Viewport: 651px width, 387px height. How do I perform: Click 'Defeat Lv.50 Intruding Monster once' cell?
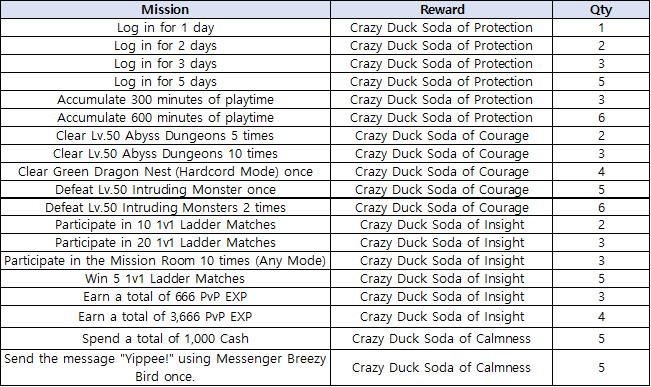point(165,189)
